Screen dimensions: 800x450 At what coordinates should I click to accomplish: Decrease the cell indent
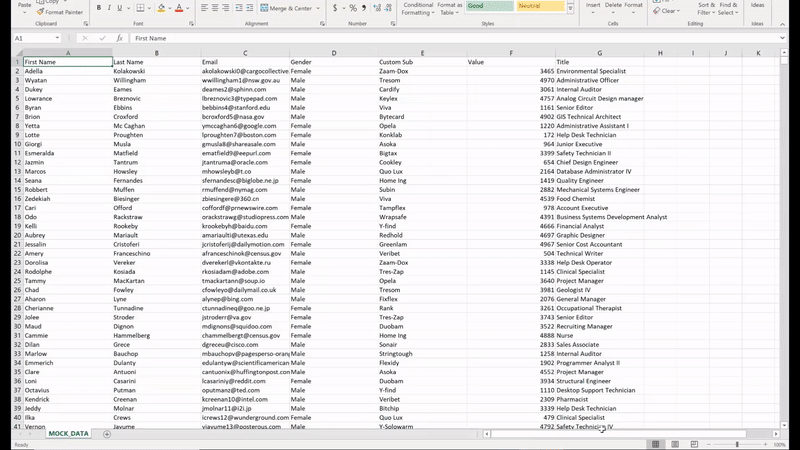click(239, 8)
